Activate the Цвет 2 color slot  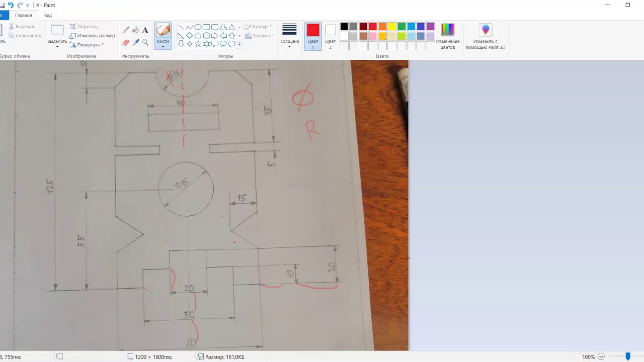330,36
